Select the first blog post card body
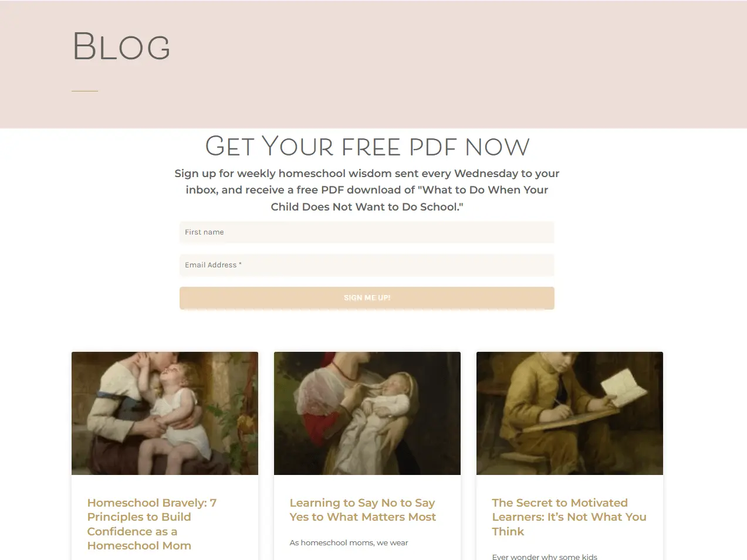 pos(165,517)
